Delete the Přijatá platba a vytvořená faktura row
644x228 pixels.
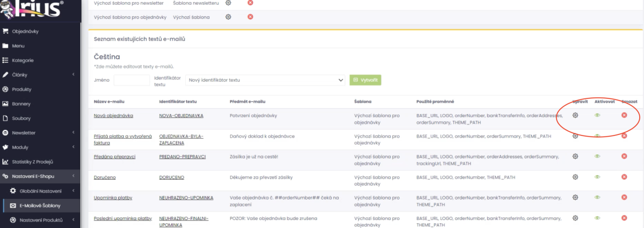pos(624,136)
